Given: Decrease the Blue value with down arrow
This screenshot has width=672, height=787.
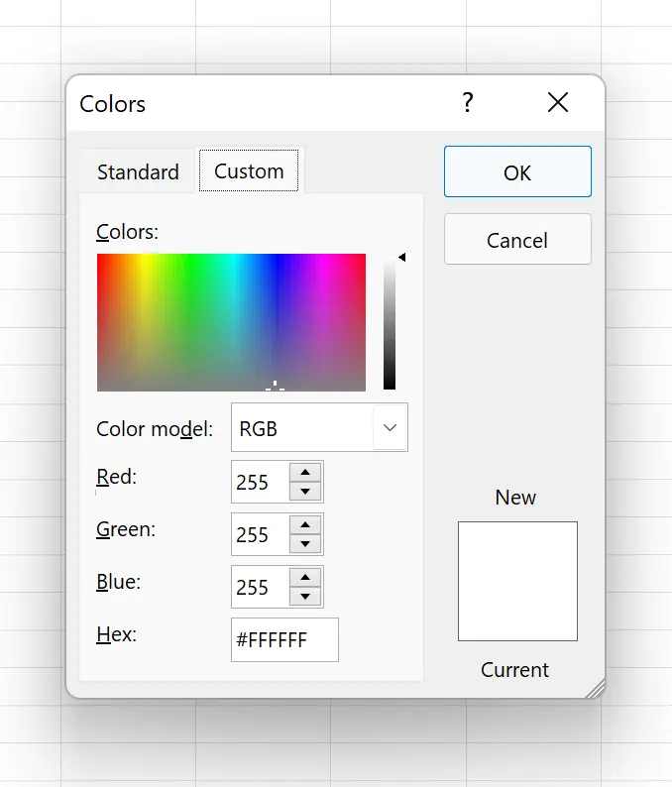Looking at the screenshot, I should pyautogui.click(x=305, y=597).
